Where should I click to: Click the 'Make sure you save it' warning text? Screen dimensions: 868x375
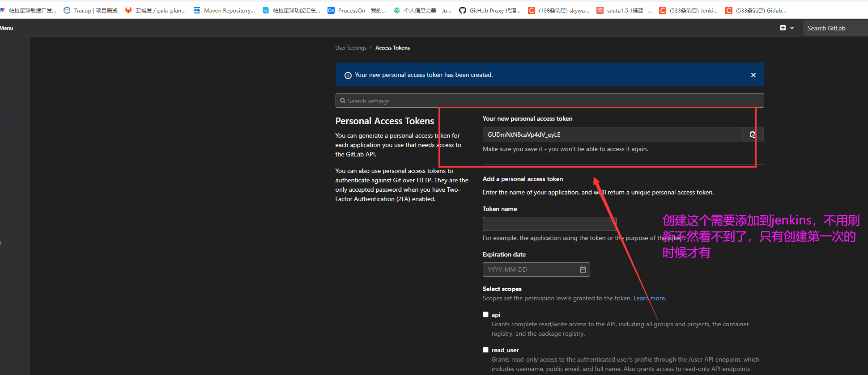[565, 149]
